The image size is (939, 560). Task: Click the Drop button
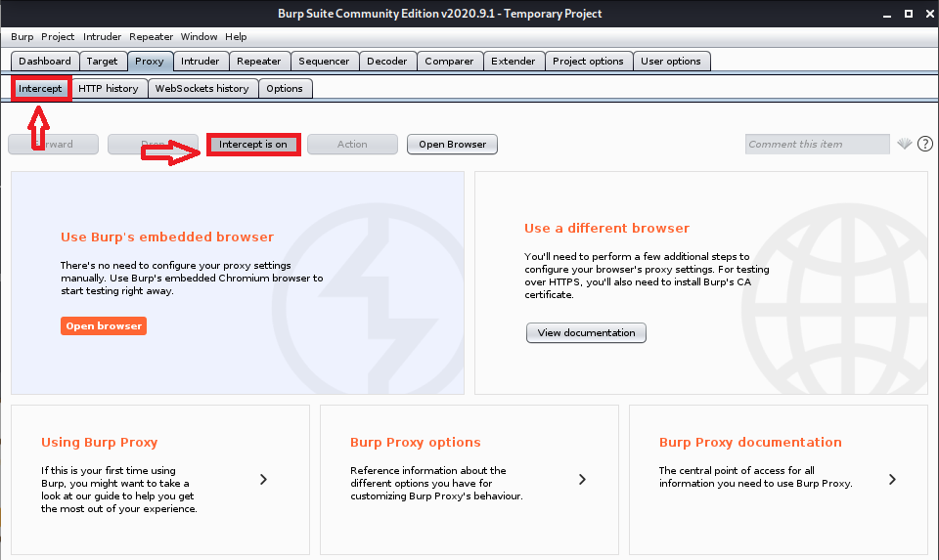point(153,145)
